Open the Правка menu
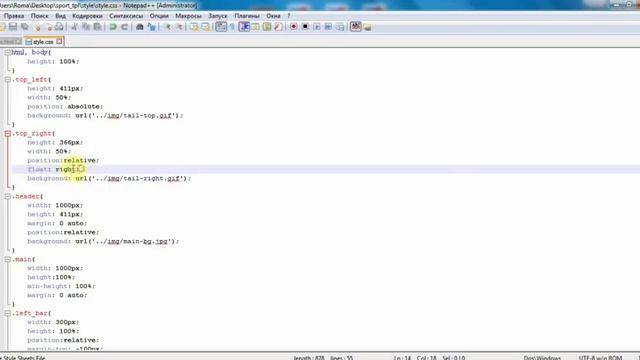The height and width of the screenshot is (360, 640). click(x=13, y=16)
